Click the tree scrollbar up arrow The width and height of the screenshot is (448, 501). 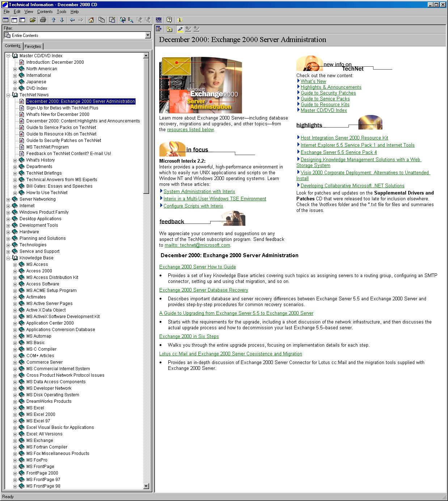click(x=146, y=55)
